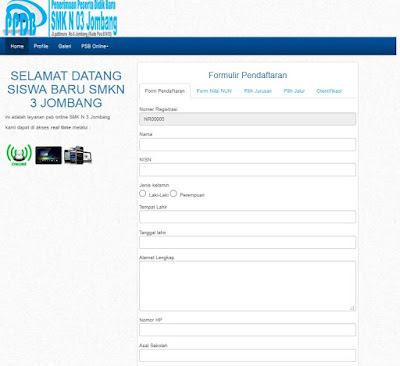Click the smartphones group image
The width and height of the screenshot is (400, 366).
(x=78, y=155)
